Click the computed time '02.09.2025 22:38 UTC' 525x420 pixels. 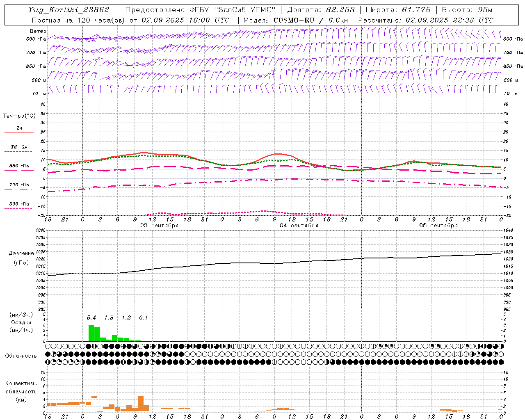coord(450,20)
